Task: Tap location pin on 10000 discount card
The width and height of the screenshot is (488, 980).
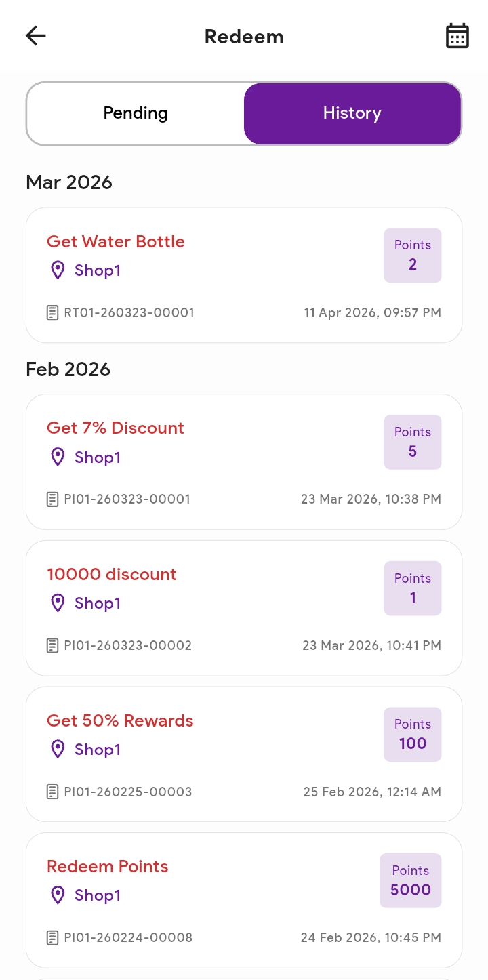Action: 58,603
